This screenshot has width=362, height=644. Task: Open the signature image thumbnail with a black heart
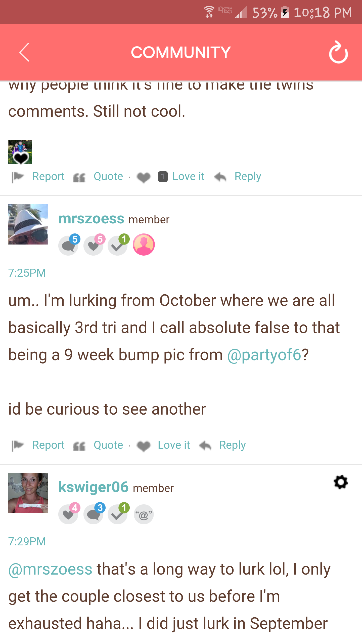20,152
